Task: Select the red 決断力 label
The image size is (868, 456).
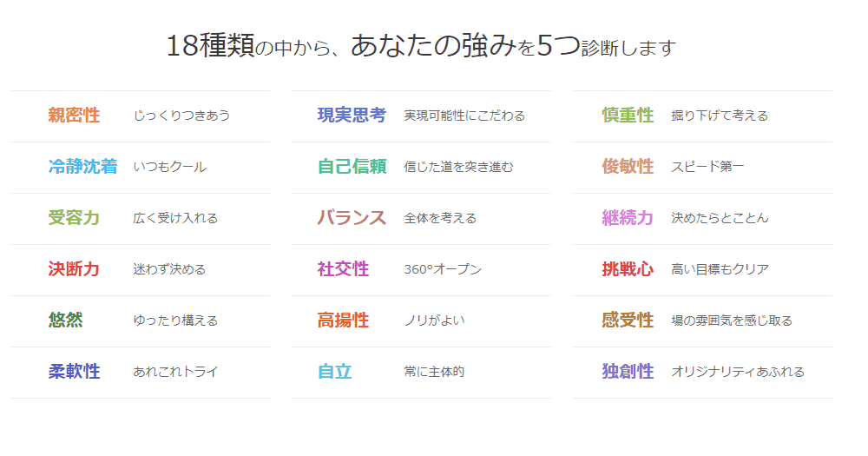Action: [74, 268]
